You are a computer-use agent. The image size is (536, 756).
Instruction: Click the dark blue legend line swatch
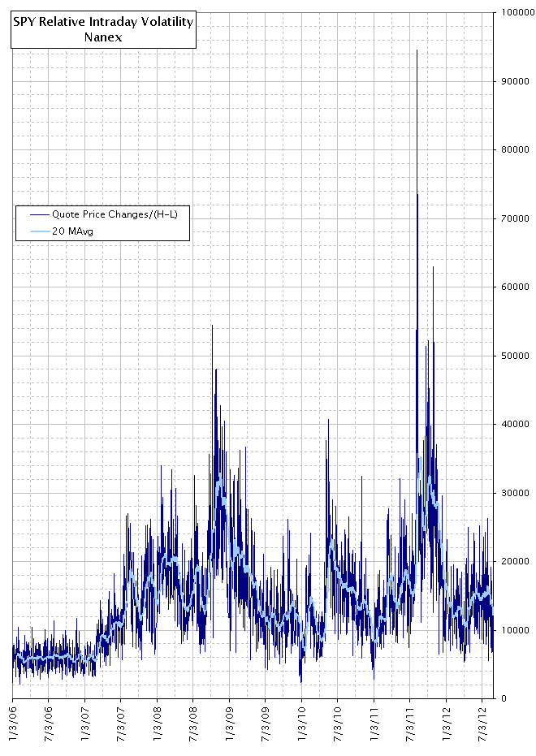tap(40, 214)
